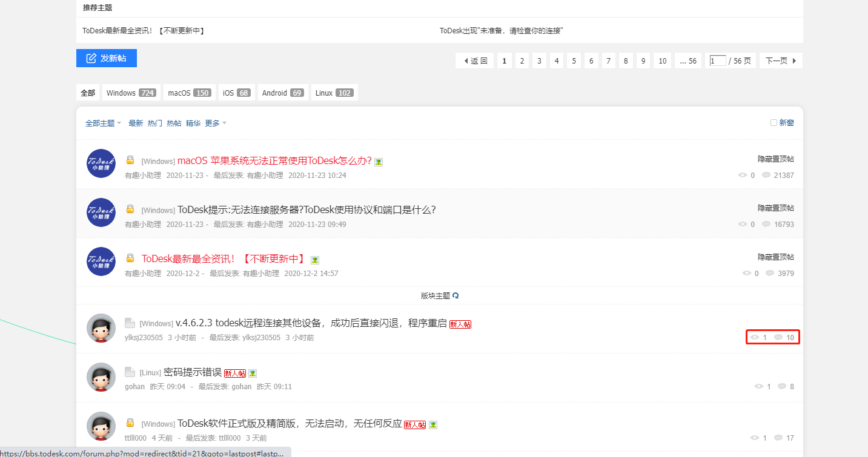Click reply bubble icon showing 17
The image size is (868, 457).
click(778, 438)
